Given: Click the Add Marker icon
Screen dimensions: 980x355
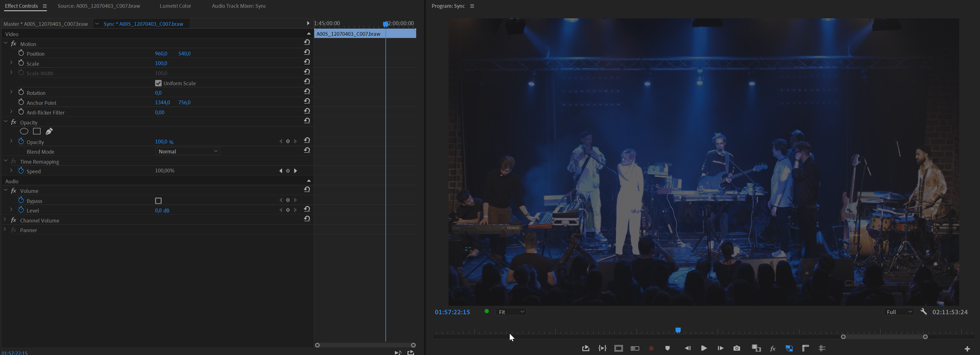Looking at the screenshot, I should click(667, 348).
